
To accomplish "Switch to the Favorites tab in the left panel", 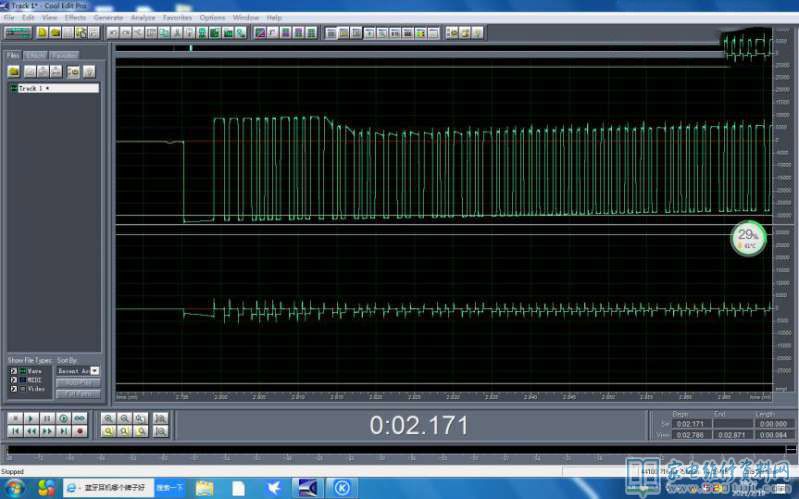I will tap(64, 55).
